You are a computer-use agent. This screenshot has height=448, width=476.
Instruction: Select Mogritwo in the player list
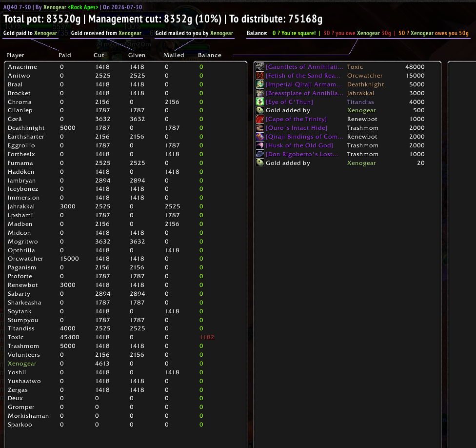click(23, 242)
